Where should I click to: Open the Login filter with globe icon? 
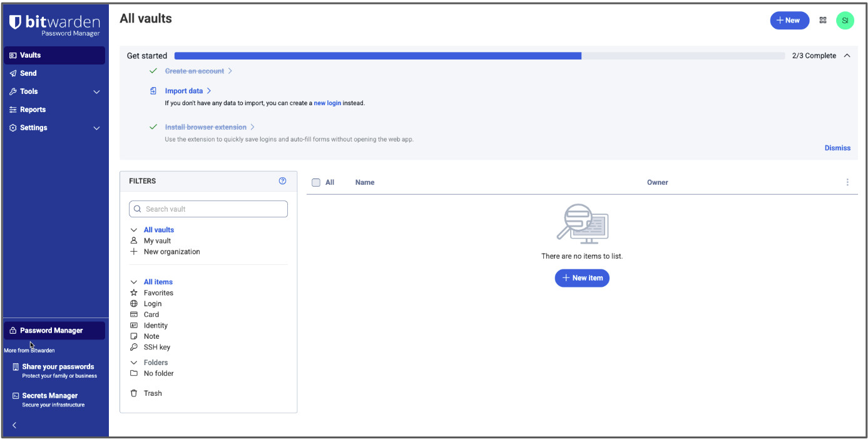pos(151,303)
